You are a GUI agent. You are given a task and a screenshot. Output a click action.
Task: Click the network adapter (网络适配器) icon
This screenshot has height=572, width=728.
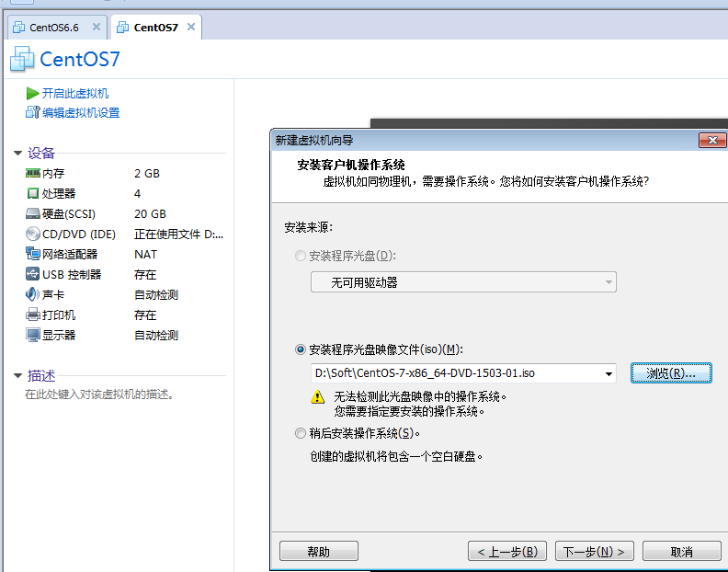pyautogui.click(x=33, y=254)
